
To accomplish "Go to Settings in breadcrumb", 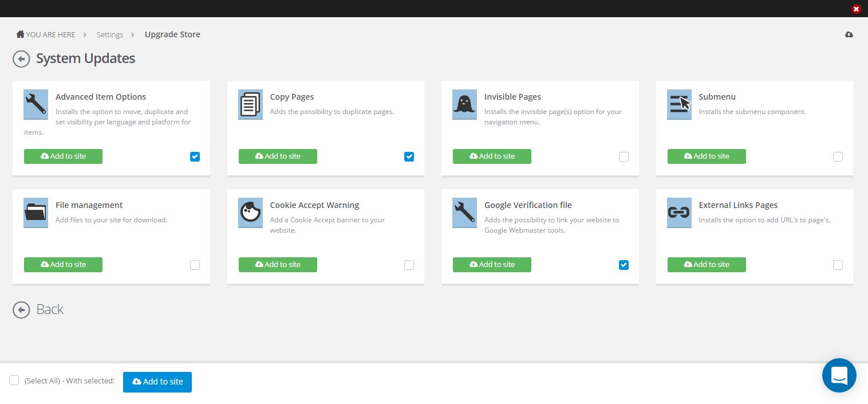I will click(x=110, y=35).
